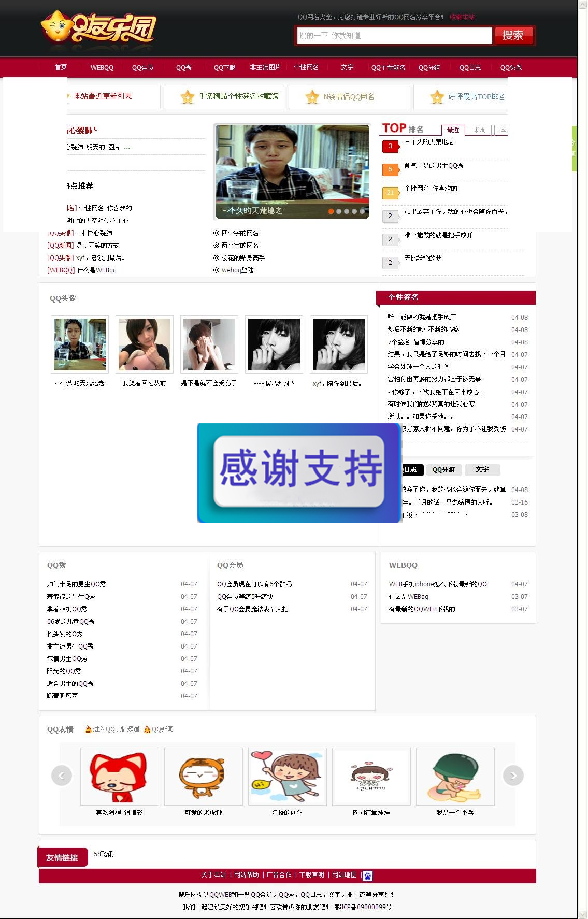Switch TOP排名 to 本周 tab
This screenshot has width=588, height=919.
point(480,130)
